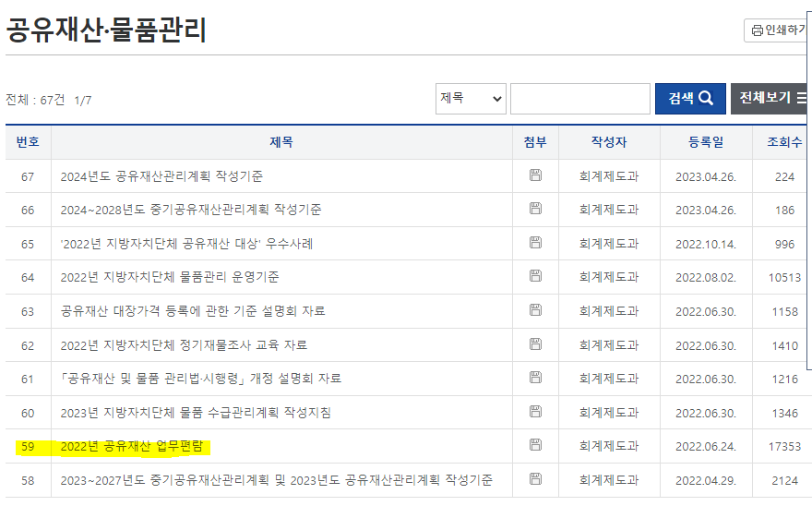Open 2023년 지방자치단체 물품 수급관리계획 작성지침
The height and width of the screenshot is (506, 812).
click(196, 413)
